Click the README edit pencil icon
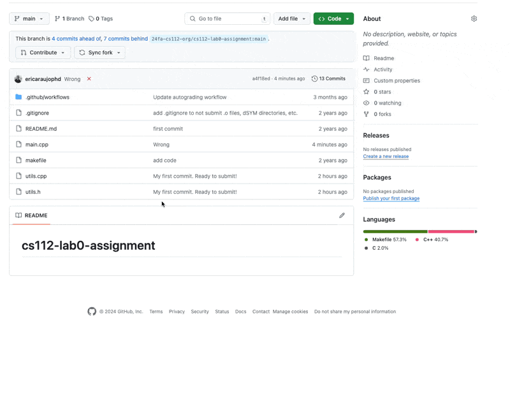This screenshot has width=510, height=420. coord(342,215)
